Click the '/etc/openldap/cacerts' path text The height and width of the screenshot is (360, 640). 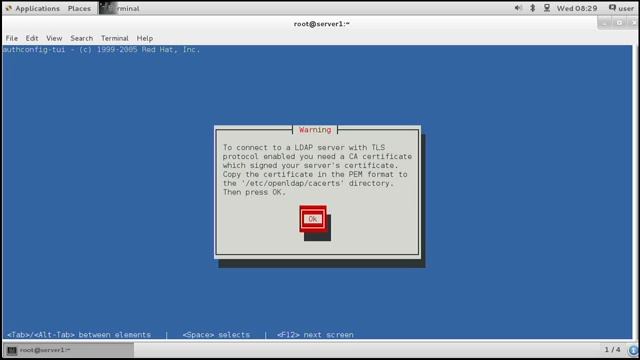click(293, 183)
